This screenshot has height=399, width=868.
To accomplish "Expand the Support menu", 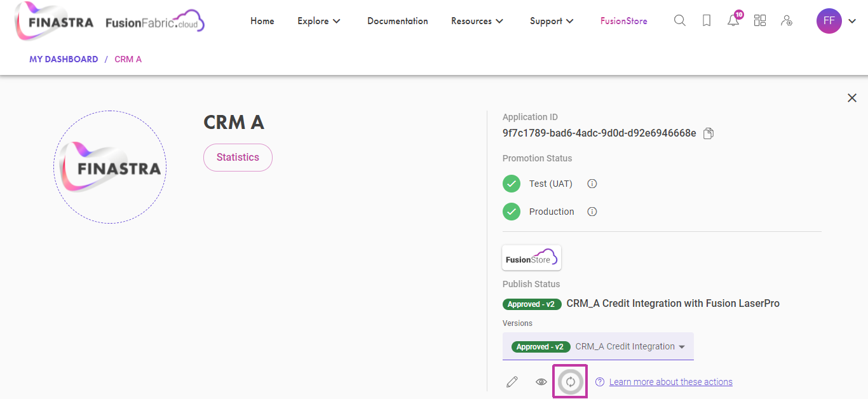I will 552,21.
